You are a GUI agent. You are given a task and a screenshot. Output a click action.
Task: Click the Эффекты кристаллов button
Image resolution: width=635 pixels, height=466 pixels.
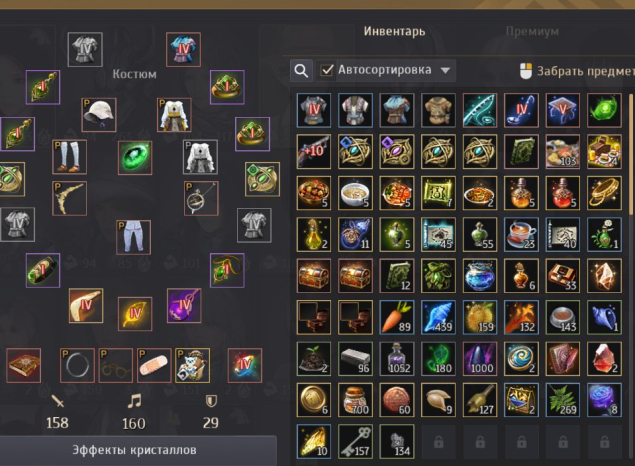click(134, 450)
